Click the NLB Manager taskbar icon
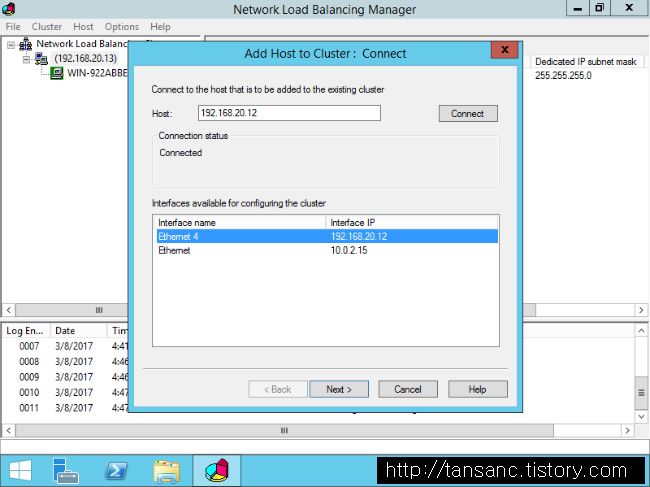Screen dimensions: 650x487 point(217,471)
